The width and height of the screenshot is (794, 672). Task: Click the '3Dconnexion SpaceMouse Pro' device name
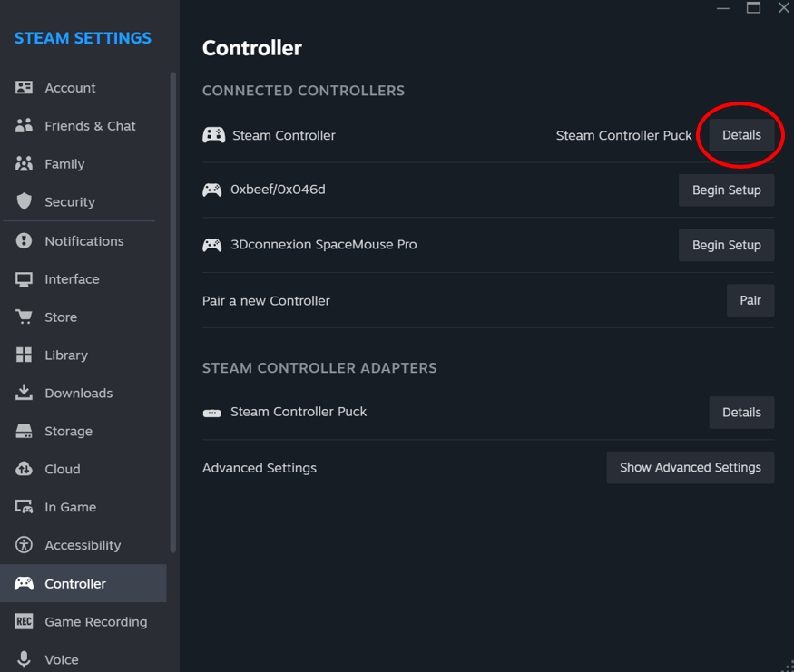click(x=324, y=245)
